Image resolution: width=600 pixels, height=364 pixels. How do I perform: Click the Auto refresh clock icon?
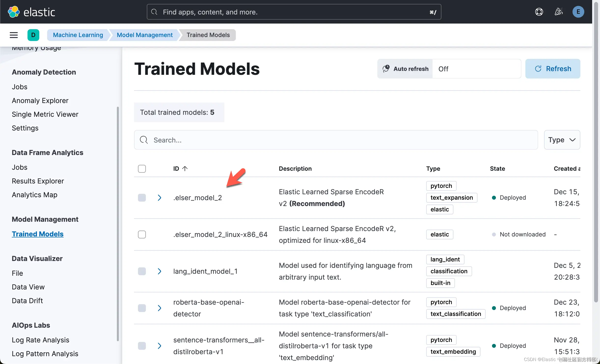[x=386, y=69]
